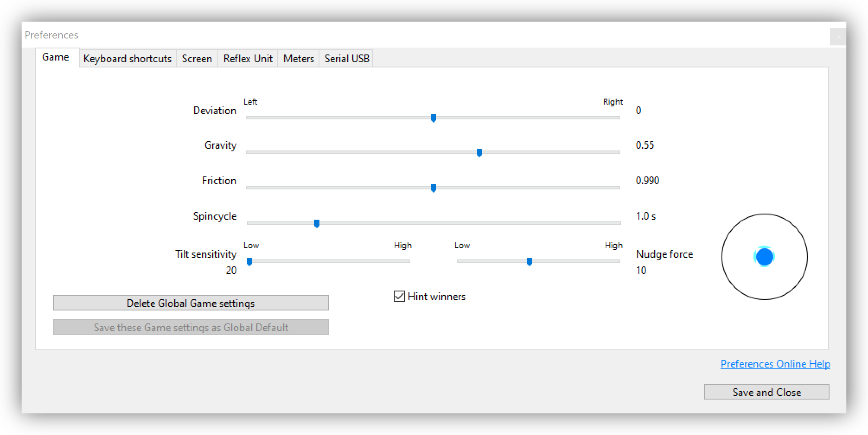Click Save these Game settings as Global Default

tap(191, 327)
